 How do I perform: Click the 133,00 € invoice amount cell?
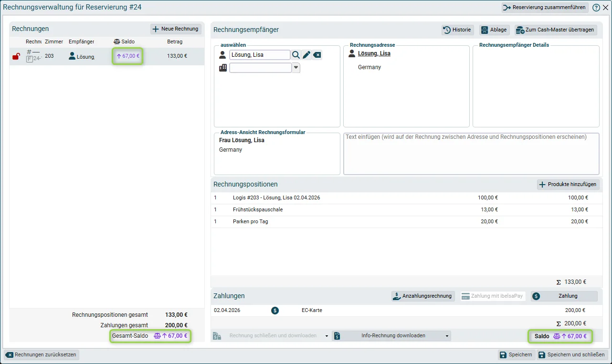[177, 56]
